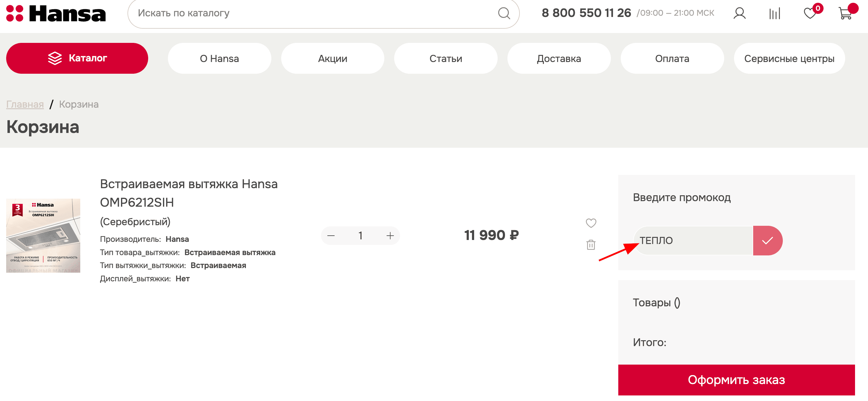
Task: Open the Акции section
Action: 332,58
